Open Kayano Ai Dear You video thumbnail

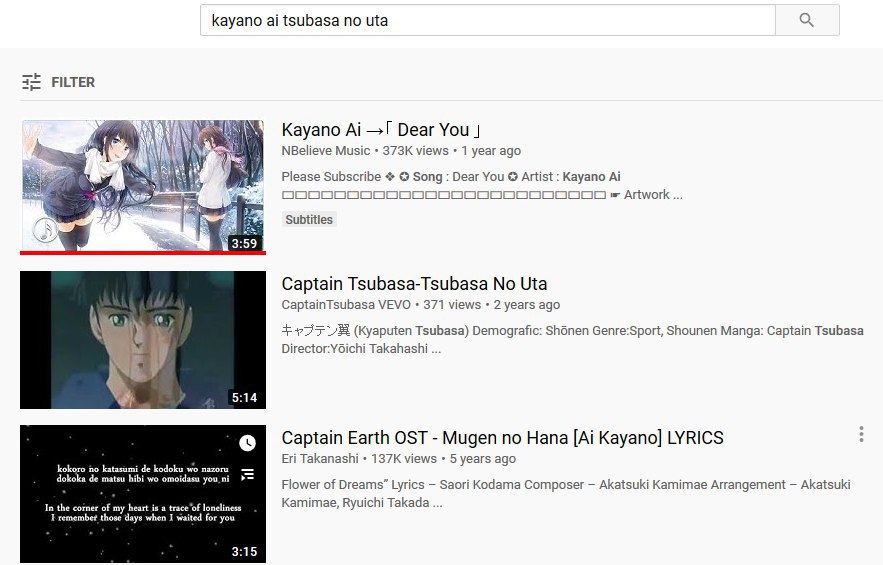tap(143, 186)
